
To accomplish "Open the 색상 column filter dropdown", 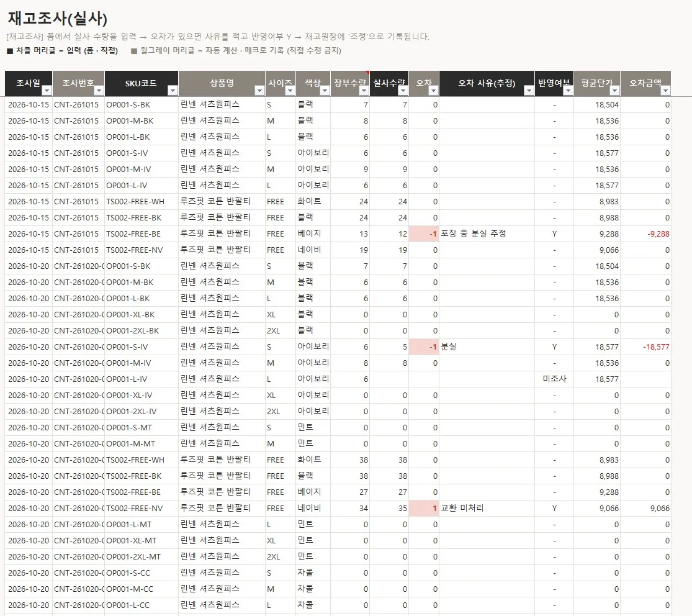I will (325, 91).
